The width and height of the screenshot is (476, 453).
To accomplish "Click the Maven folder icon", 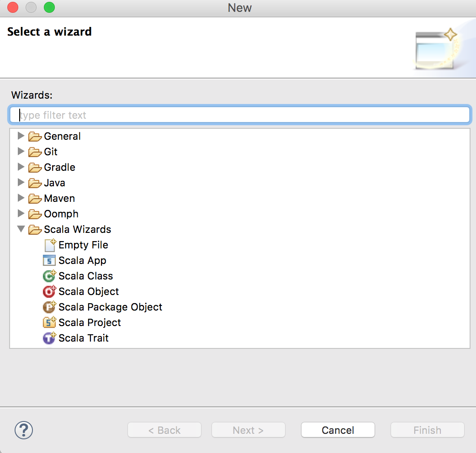I will tap(35, 199).
